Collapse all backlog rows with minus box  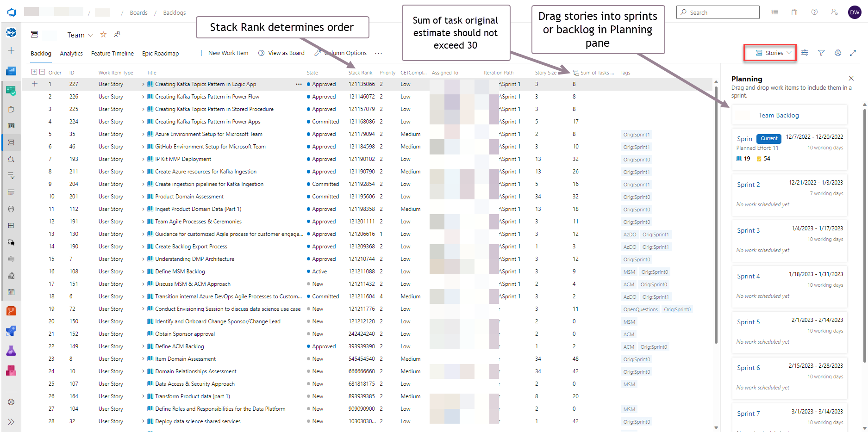(42, 72)
